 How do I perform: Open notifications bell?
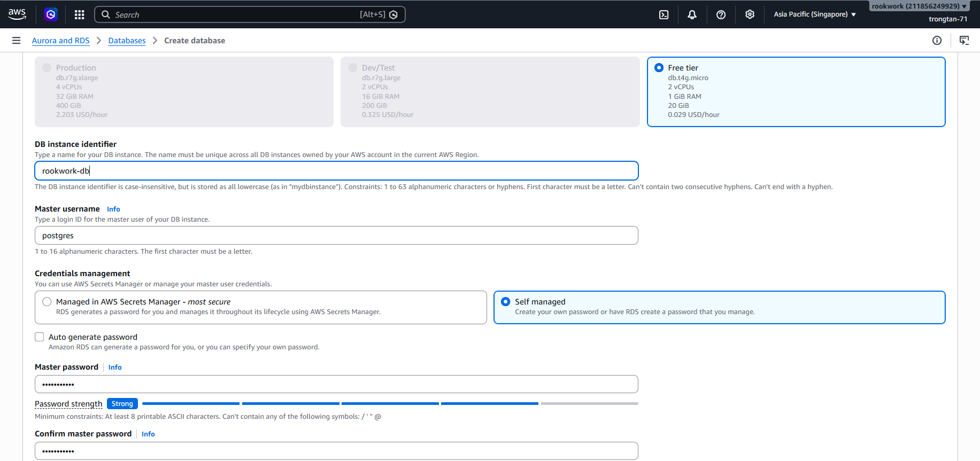click(x=692, y=14)
